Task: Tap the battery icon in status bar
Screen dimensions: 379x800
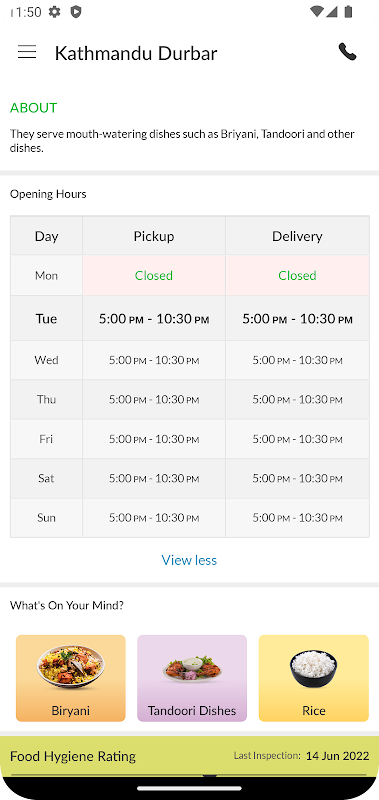Action: coord(348,11)
